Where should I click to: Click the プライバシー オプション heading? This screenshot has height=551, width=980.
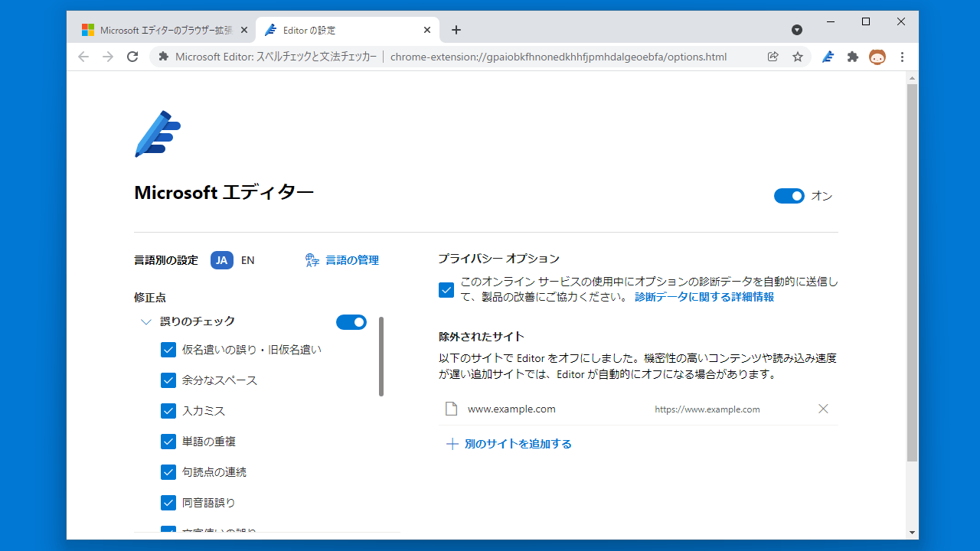[499, 259]
